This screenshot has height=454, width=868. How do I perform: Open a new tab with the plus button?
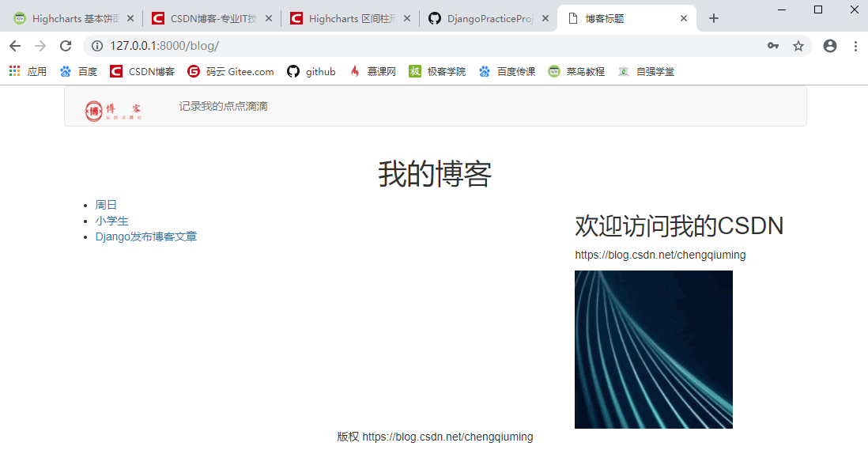pos(714,18)
